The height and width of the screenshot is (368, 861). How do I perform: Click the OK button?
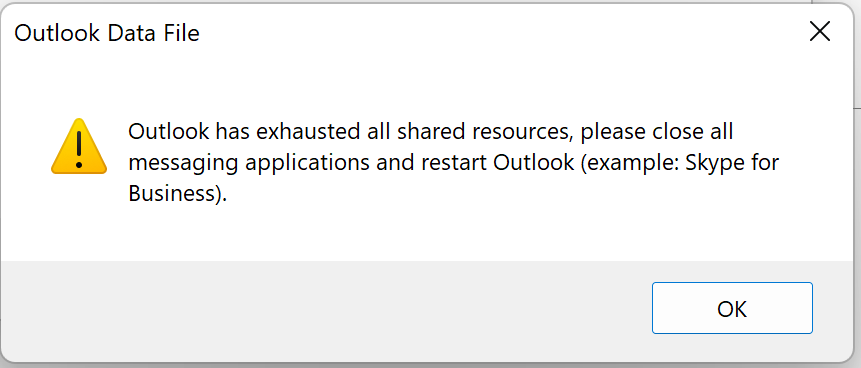coord(732,308)
